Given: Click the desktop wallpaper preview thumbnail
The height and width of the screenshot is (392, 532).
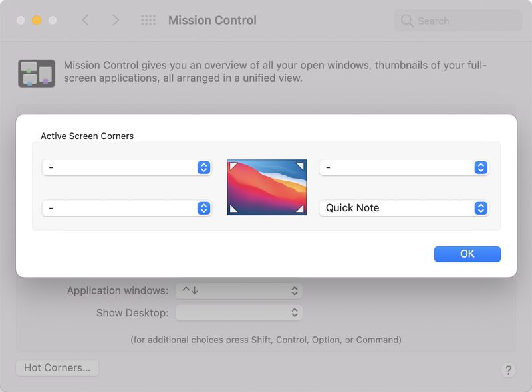Looking at the screenshot, I should click(x=267, y=187).
